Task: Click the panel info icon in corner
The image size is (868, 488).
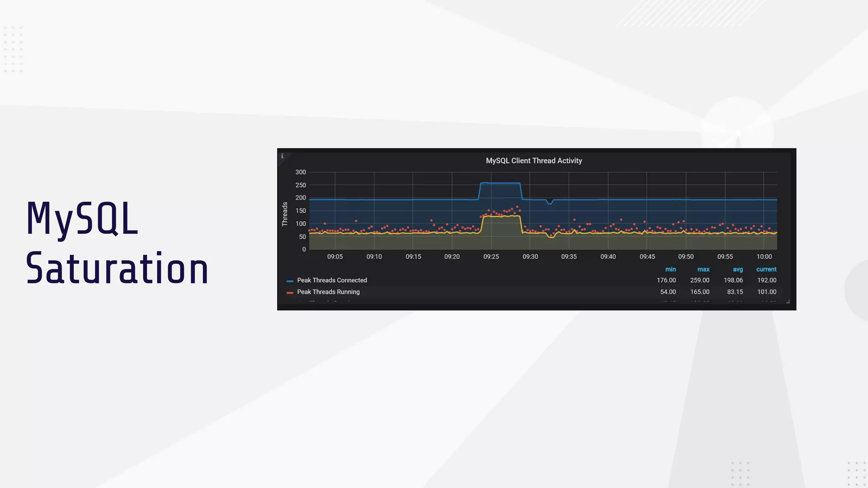Action: [x=282, y=156]
